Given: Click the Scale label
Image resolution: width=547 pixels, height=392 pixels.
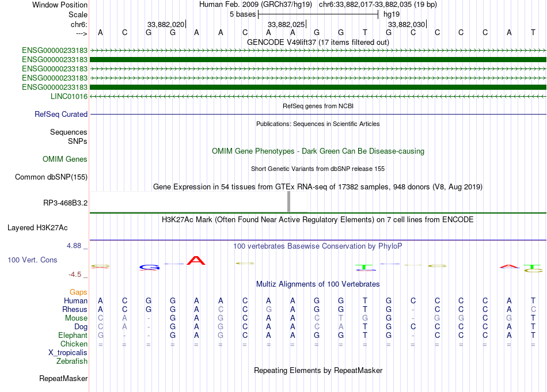Looking at the screenshot, I should pyautogui.click(x=78, y=14).
